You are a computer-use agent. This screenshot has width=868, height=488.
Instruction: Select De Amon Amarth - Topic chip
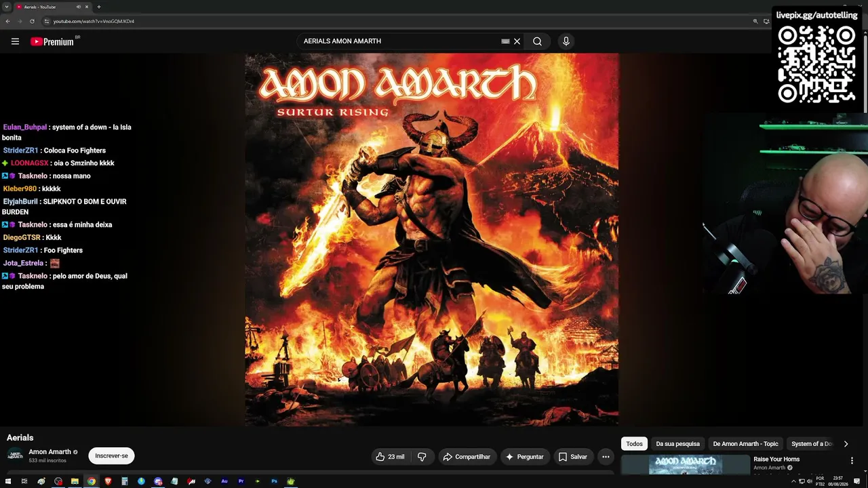(x=745, y=444)
